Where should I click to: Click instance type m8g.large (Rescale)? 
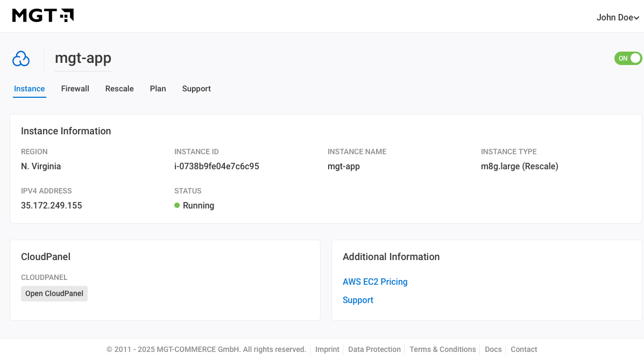point(520,166)
